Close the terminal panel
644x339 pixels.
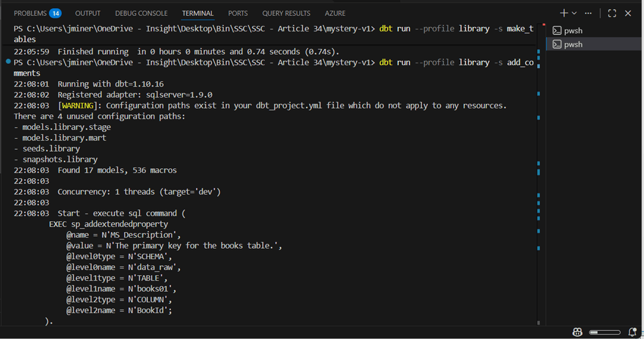click(628, 13)
